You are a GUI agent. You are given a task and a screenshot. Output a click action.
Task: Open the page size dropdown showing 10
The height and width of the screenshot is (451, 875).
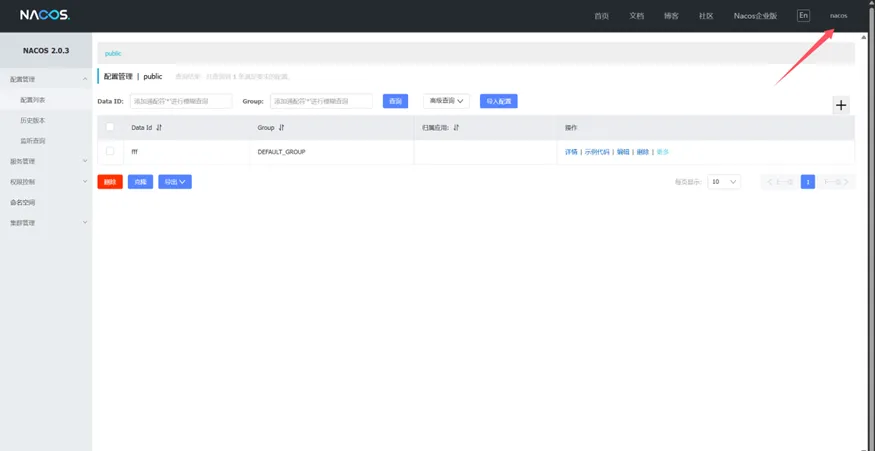(723, 182)
